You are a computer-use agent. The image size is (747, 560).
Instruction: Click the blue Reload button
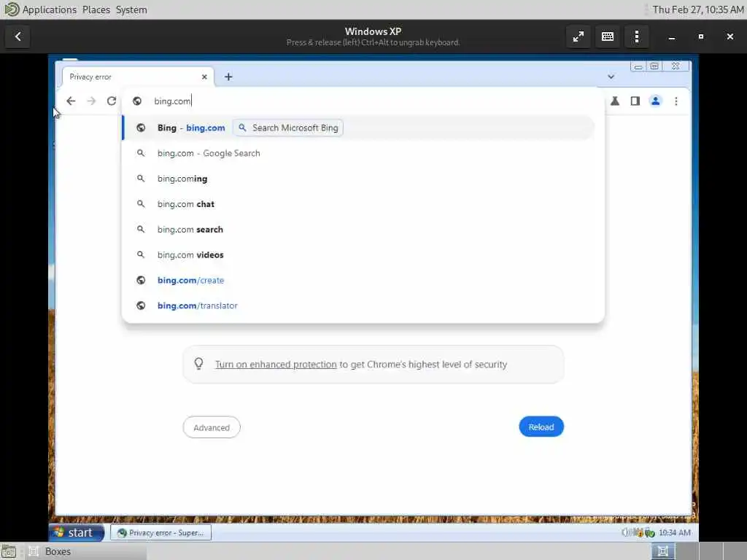[541, 427]
